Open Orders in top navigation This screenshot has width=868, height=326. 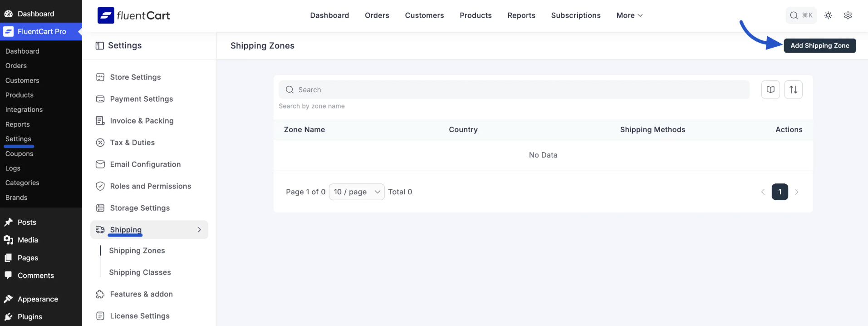[x=377, y=15]
